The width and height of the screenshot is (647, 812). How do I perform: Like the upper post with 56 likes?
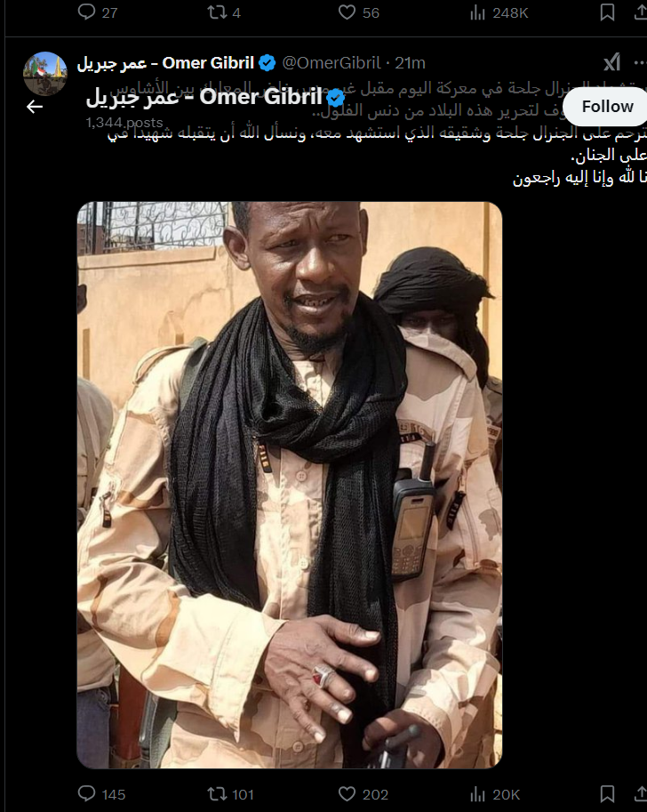359,12
